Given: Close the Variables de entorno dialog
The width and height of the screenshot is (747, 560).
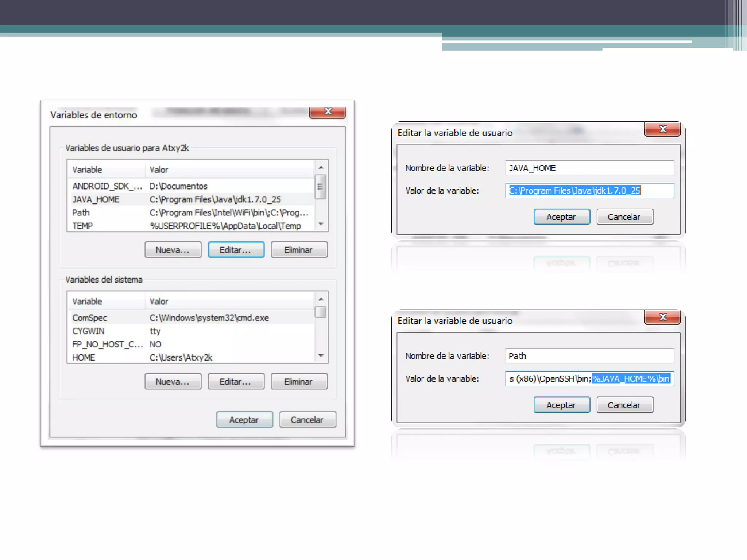Looking at the screenshot, I should (327, 112).
